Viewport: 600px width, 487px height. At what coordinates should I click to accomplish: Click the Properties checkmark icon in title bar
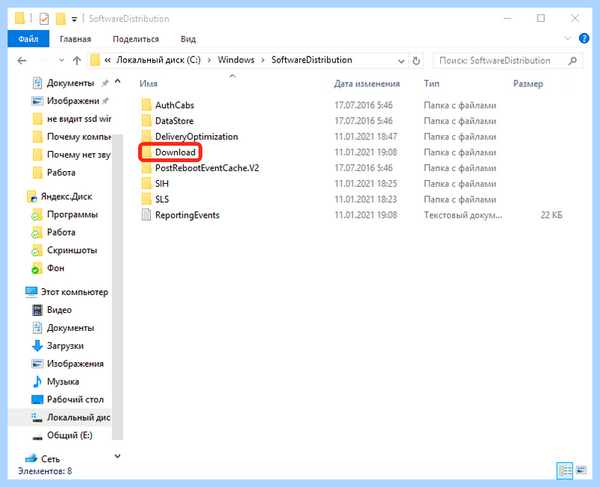tap(44, 18)
